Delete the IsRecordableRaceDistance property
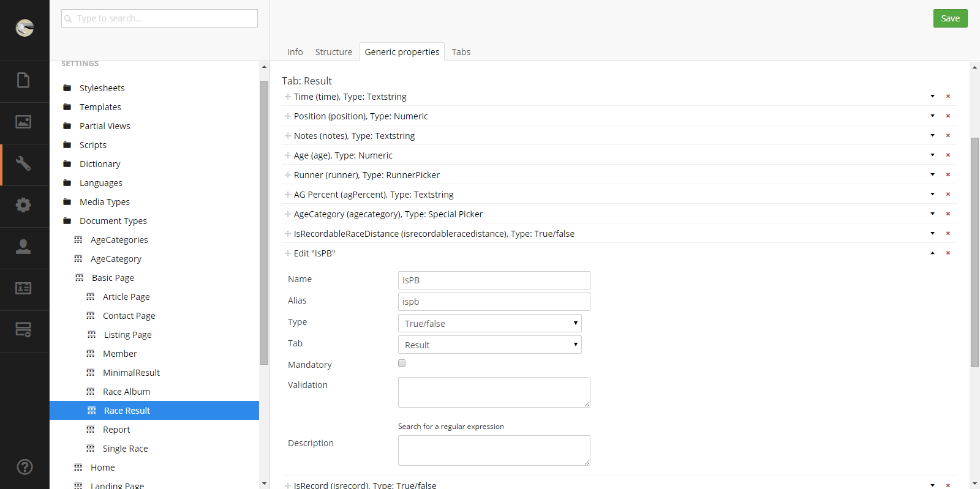Viewport: 980px width, 489px height. pyautogui.click(x=948, y=233)
